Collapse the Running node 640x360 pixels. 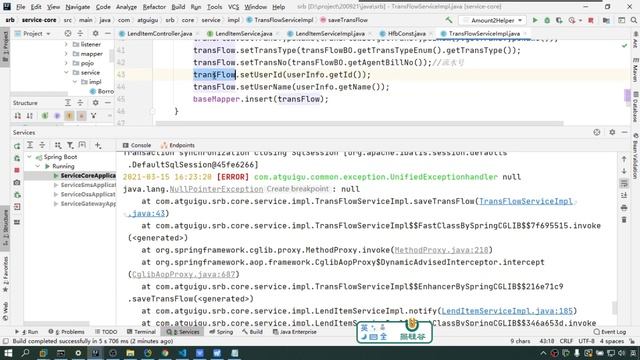[38, 166]
